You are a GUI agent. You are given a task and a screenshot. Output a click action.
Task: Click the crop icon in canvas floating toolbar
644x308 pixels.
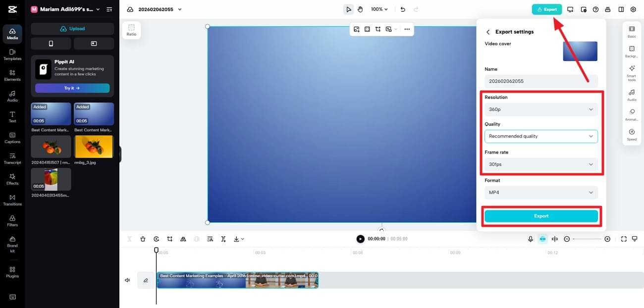pyautogui.click(x=378, y=29)
